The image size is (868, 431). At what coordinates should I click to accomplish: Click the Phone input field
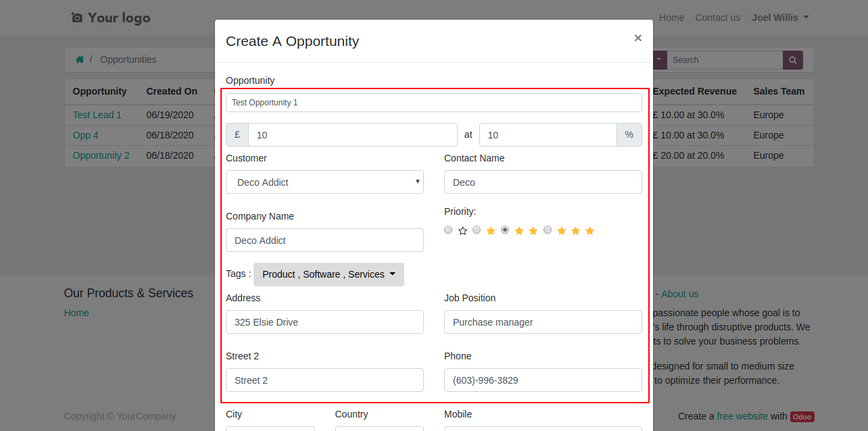543,380
